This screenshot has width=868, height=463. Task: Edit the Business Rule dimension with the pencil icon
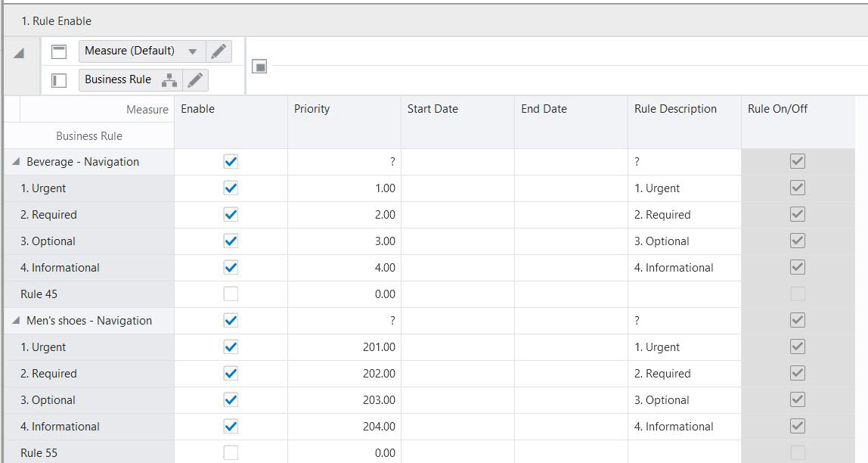195,79
